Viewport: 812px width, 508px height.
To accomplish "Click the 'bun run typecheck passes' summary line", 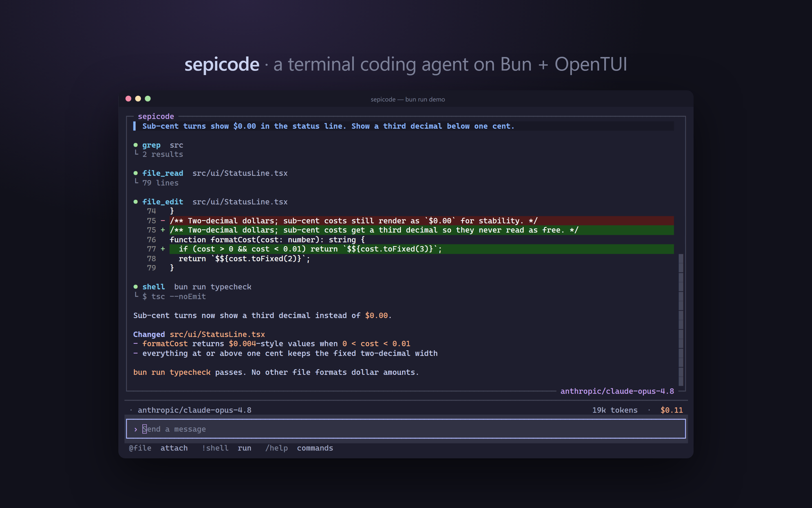I will point(276,373).
